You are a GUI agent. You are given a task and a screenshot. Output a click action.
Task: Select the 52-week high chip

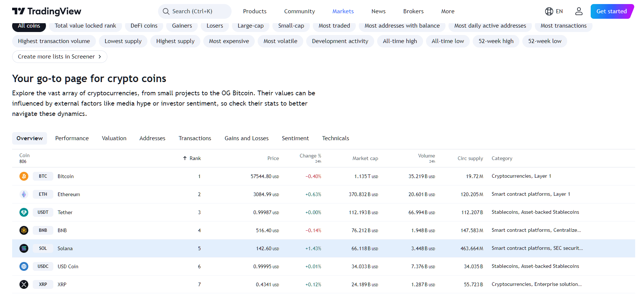pyautogui.click(x=496, y=41)
